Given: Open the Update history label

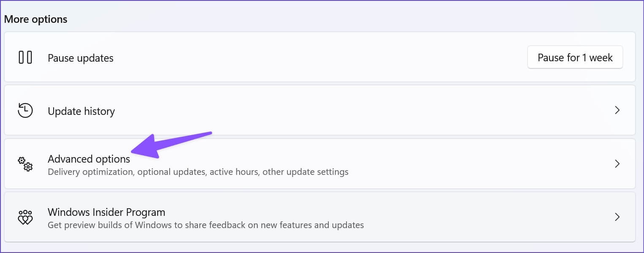Looking at the screenshot, I should point(81,111).
